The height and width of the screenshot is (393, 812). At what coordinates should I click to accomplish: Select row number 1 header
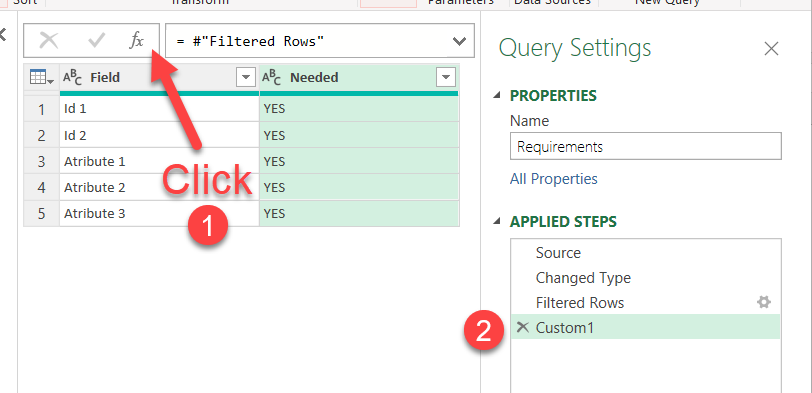tap(41, 109)
